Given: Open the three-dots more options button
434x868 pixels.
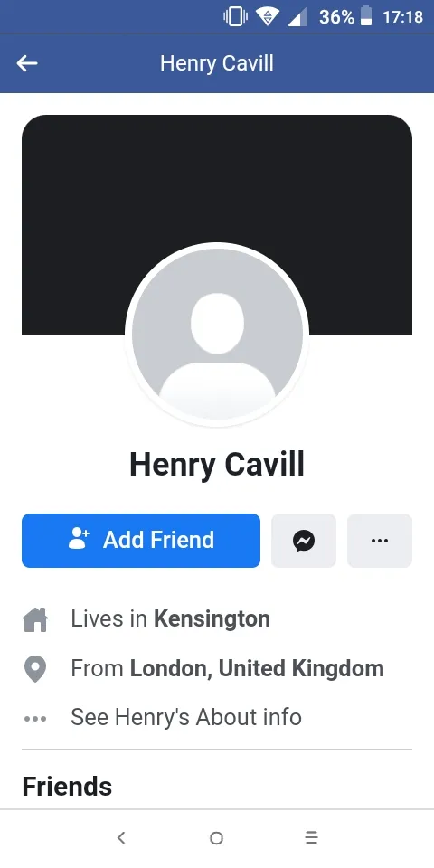Looking at the screenshot, I should tap(379, 541).
